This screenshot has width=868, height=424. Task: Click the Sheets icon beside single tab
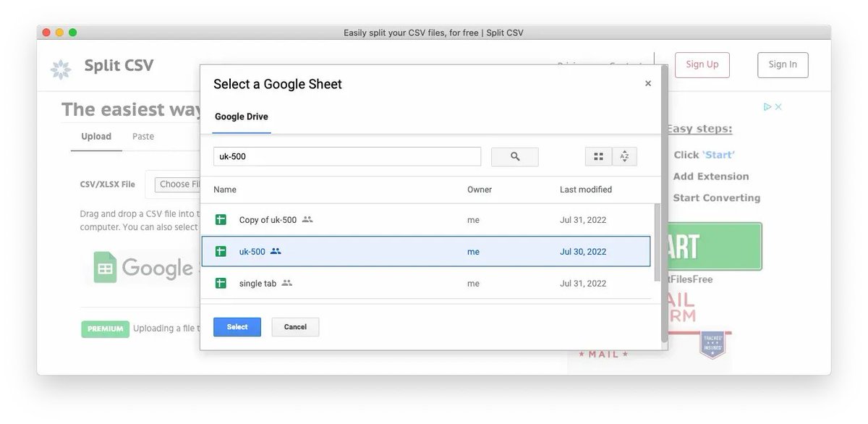pos(221,284)
